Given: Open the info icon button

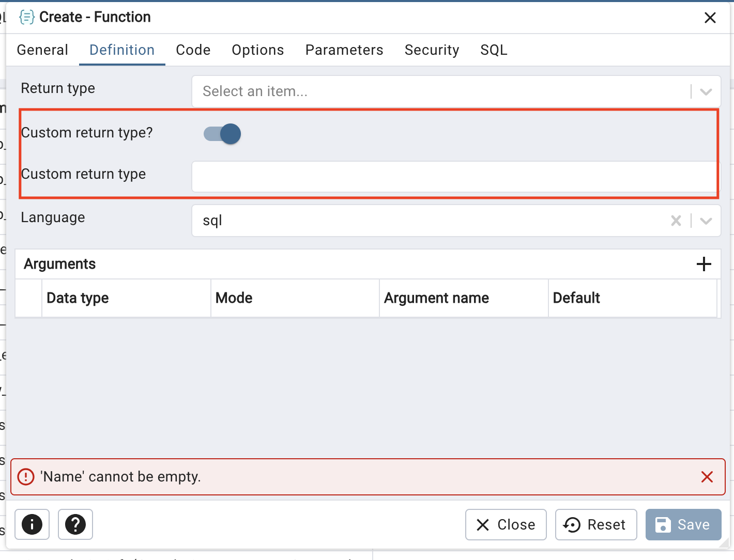Looking at the screenshot, I should [x=32, y=524].
